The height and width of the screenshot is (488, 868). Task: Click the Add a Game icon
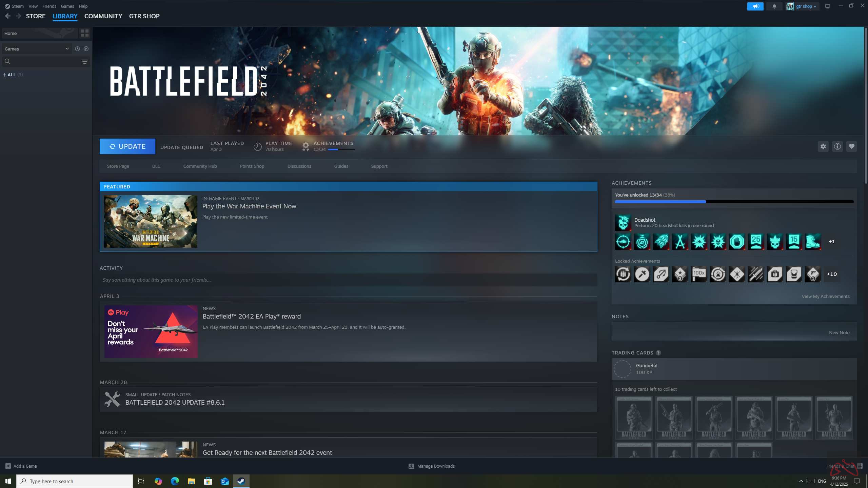7,466
